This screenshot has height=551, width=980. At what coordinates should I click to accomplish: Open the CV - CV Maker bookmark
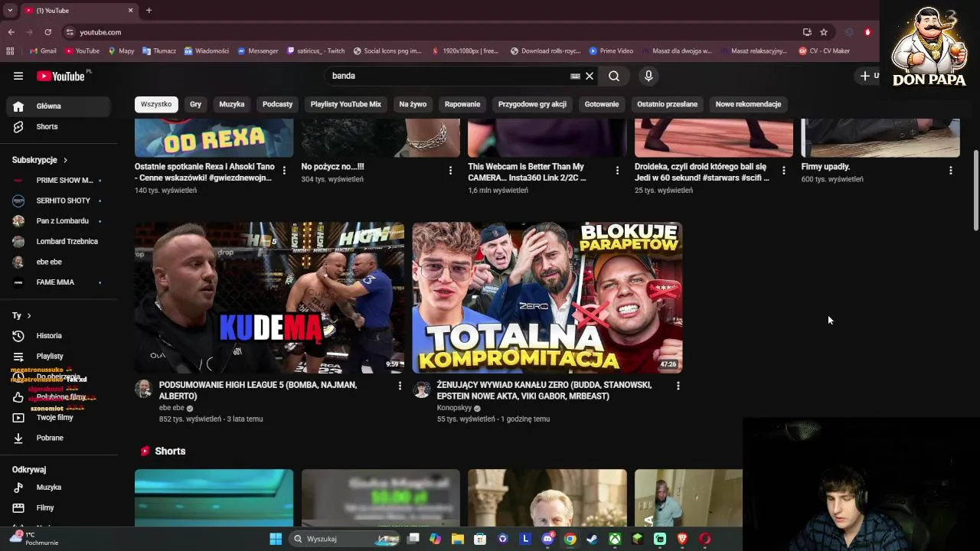824,51
